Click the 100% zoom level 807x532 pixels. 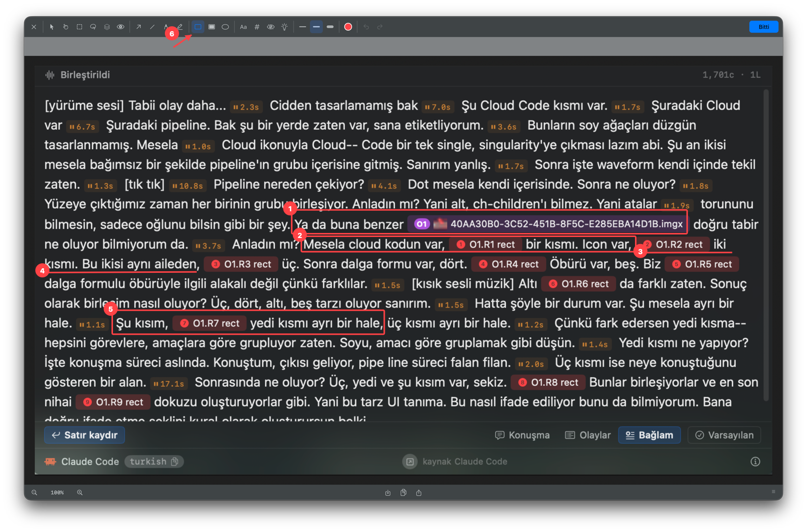[57, 493]
